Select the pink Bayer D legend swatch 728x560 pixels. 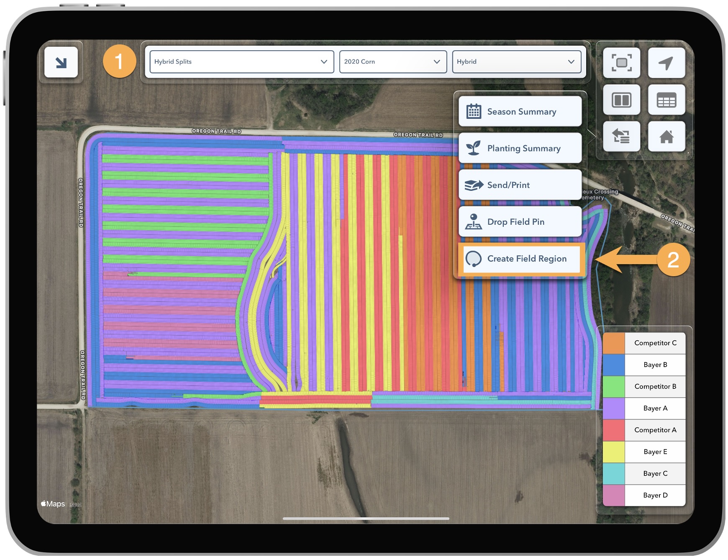coord(614,496)
